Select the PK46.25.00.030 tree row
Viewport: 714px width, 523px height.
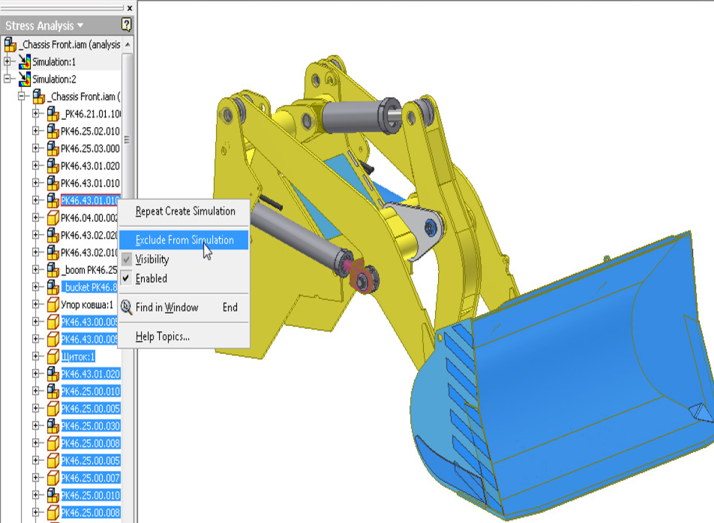(91, 426)
